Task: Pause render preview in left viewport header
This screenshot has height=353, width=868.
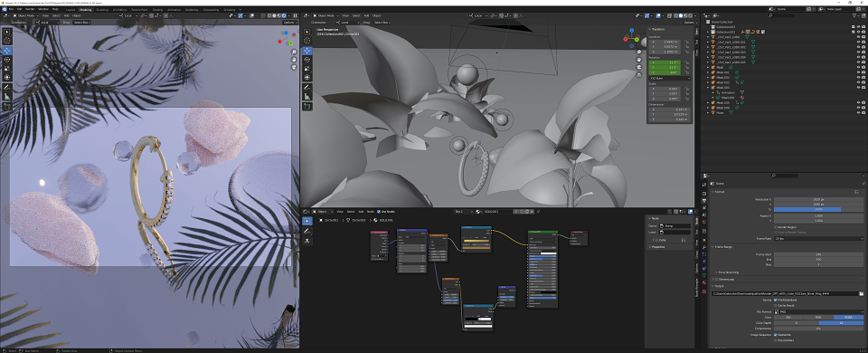Action: (295, 15)
